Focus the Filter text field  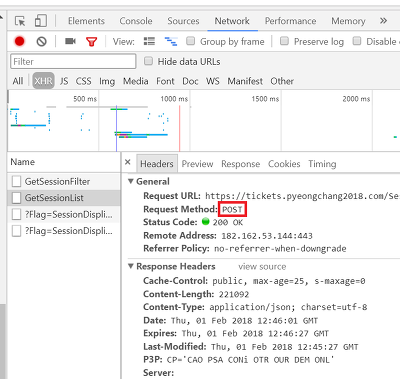pyautogui.click(x=73, y=61)
